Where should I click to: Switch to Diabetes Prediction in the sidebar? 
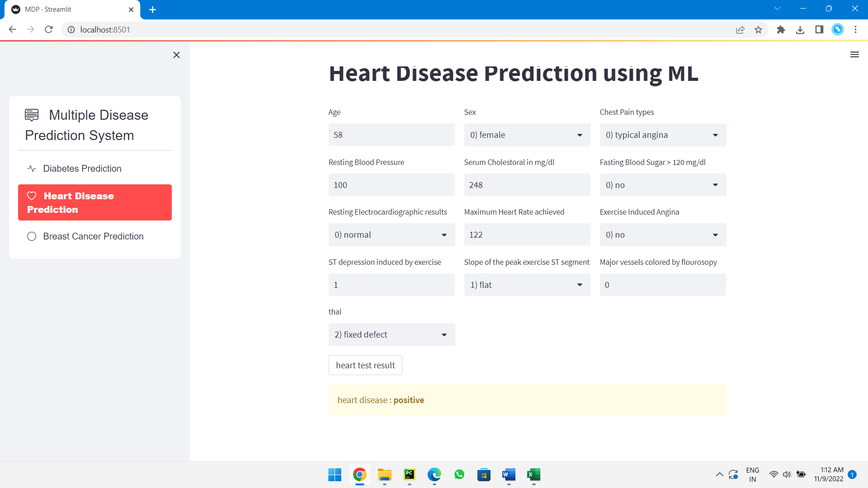point(82,168)
